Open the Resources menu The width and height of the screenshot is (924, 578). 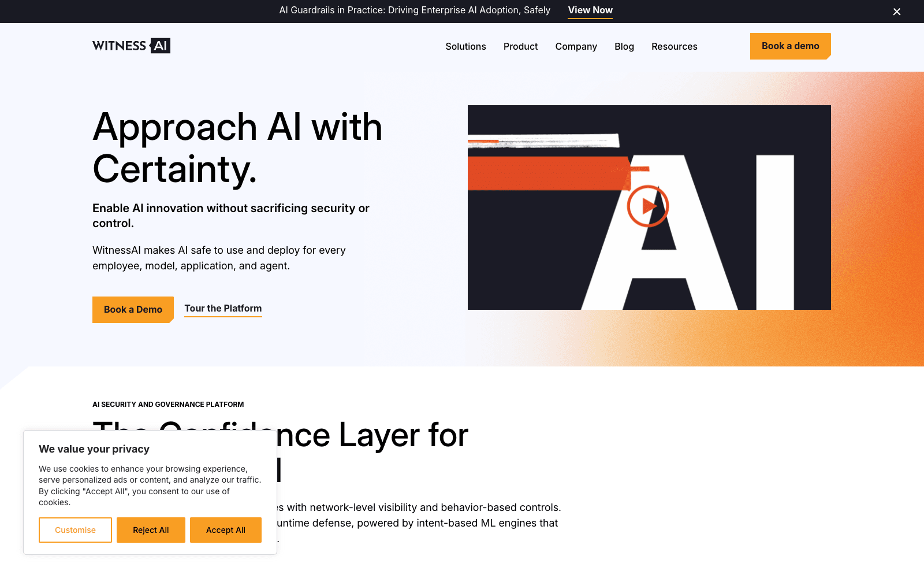pyautogui.click(x=674, y=46)
